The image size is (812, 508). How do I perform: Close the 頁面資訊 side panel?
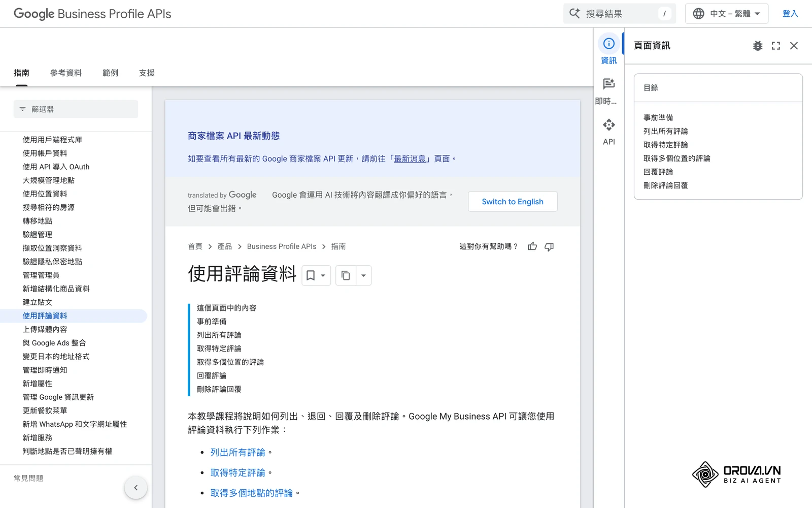(x=794, y=46)
